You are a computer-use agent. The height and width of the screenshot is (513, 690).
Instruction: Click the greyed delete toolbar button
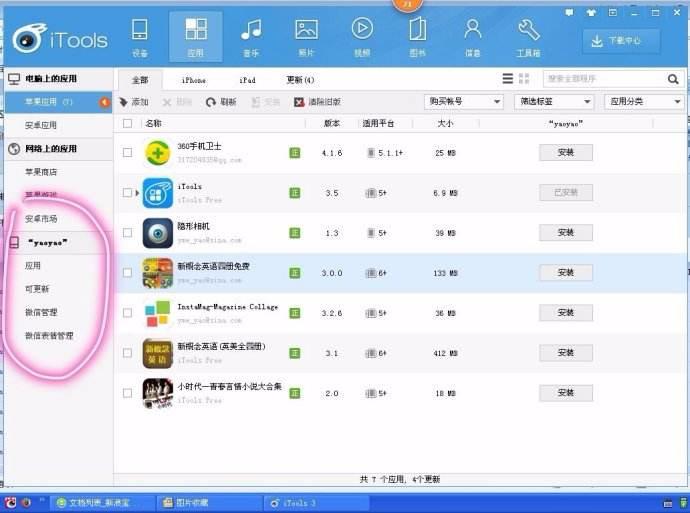pos(177,102)
